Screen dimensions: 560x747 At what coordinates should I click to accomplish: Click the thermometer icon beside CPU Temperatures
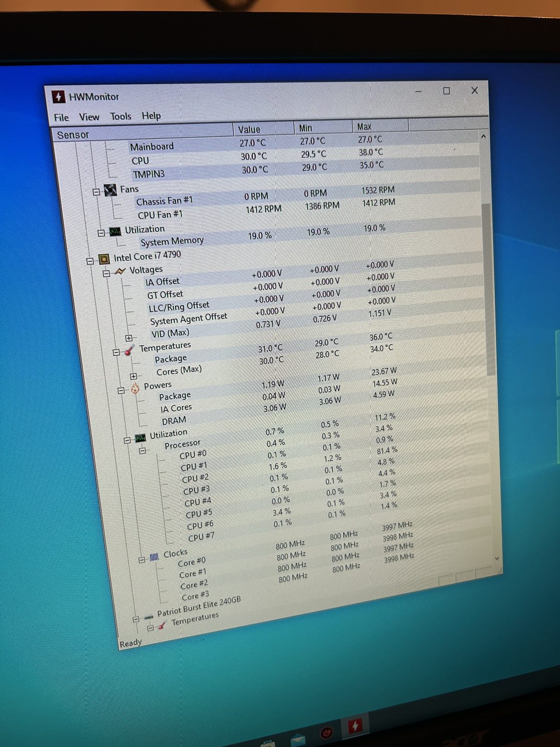tap(129, 351)
